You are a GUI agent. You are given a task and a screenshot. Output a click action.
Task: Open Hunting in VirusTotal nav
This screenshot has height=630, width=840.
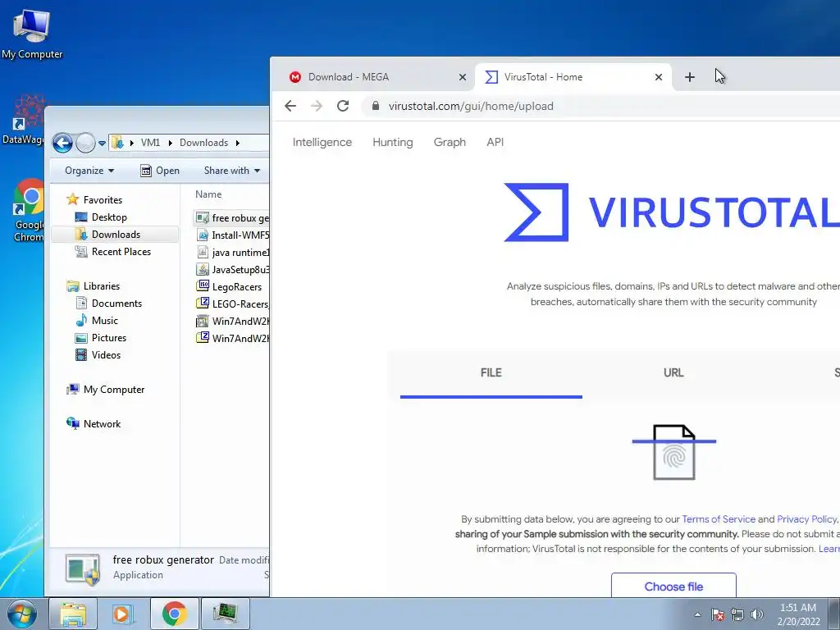pos(393,142)
